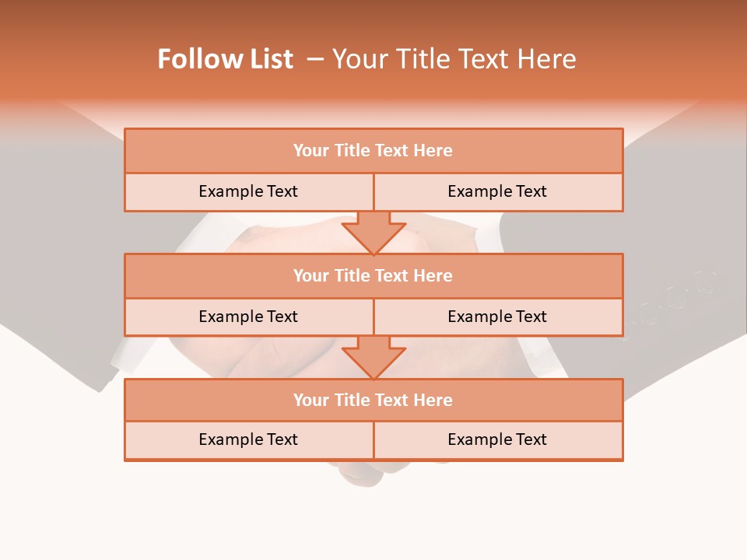The height and width of the screenshot is (560, 747).
Task: Select the down arrow between second and third blocks
Action: click(x=373, y=358)
